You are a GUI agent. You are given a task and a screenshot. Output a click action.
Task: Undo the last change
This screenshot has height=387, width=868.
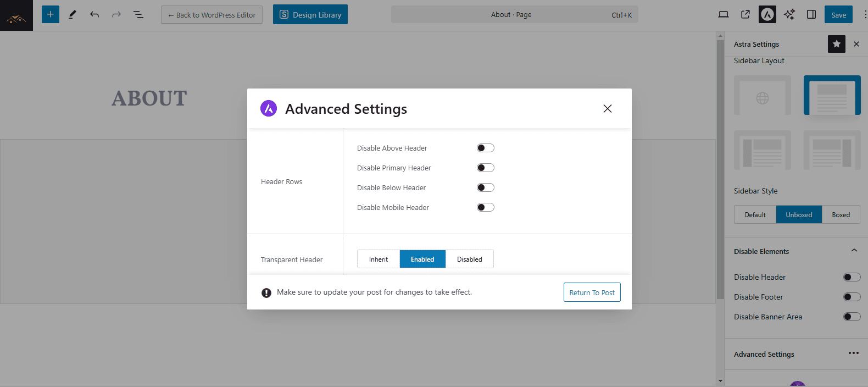click(94, 15)
